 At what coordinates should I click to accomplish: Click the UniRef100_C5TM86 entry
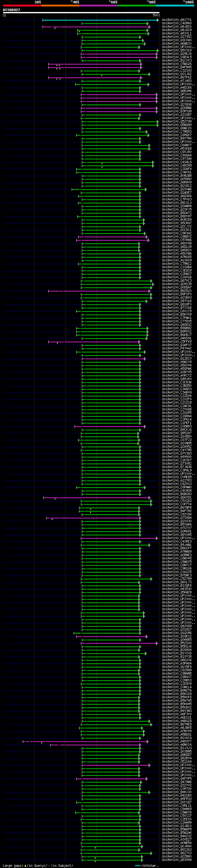click(x=176, y=240)
